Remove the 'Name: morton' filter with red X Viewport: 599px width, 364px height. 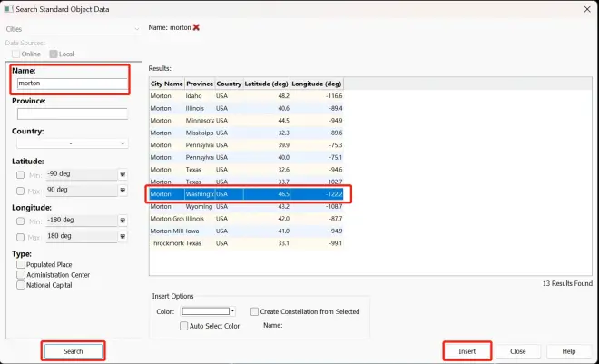point(196,27)
